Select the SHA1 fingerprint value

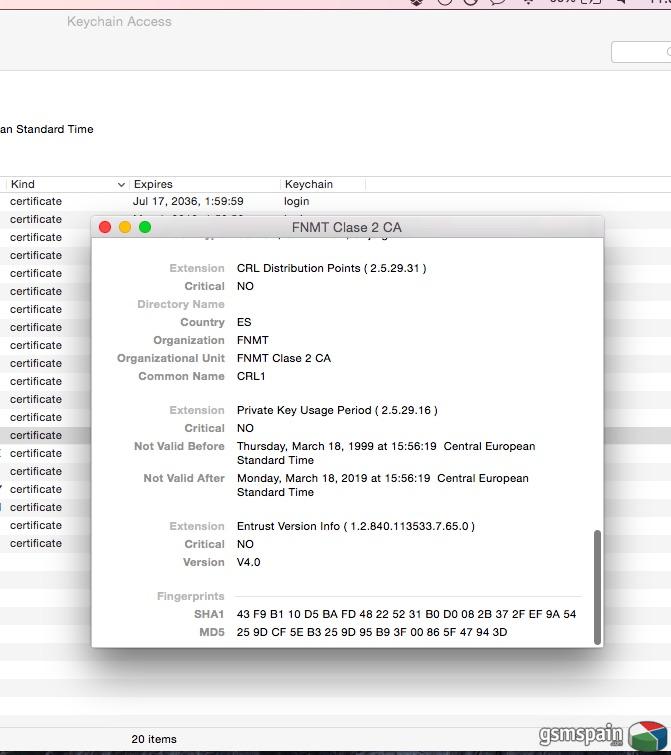pyautogui.click(x=406, y=614)
